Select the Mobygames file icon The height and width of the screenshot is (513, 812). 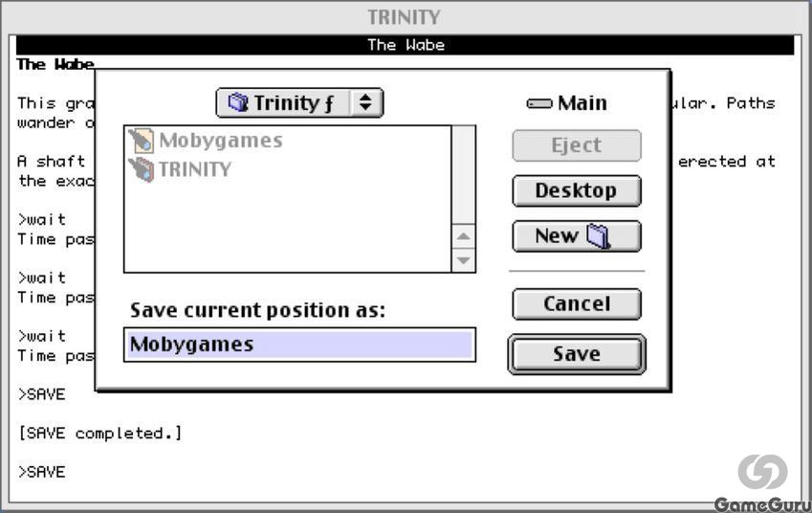point(142,141)
